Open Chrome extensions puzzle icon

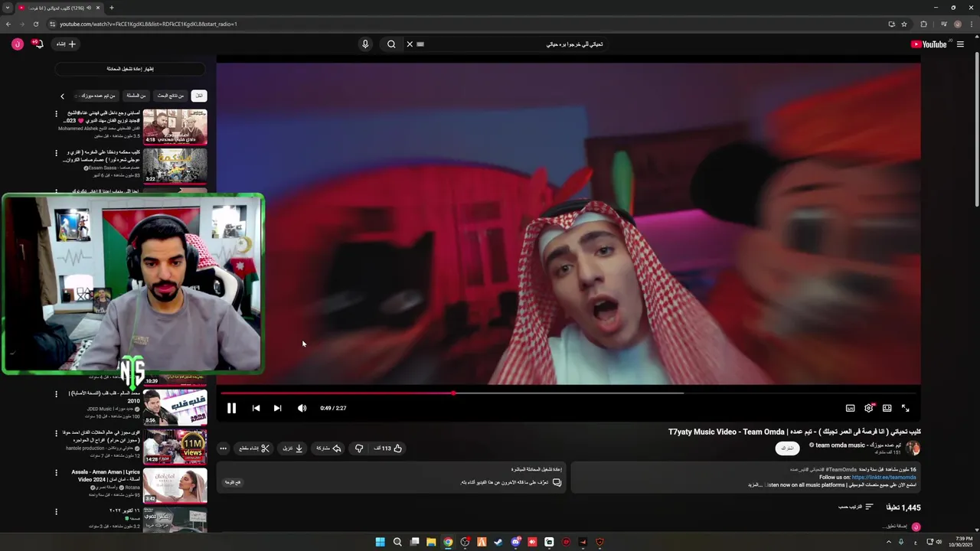coord(923,24)
